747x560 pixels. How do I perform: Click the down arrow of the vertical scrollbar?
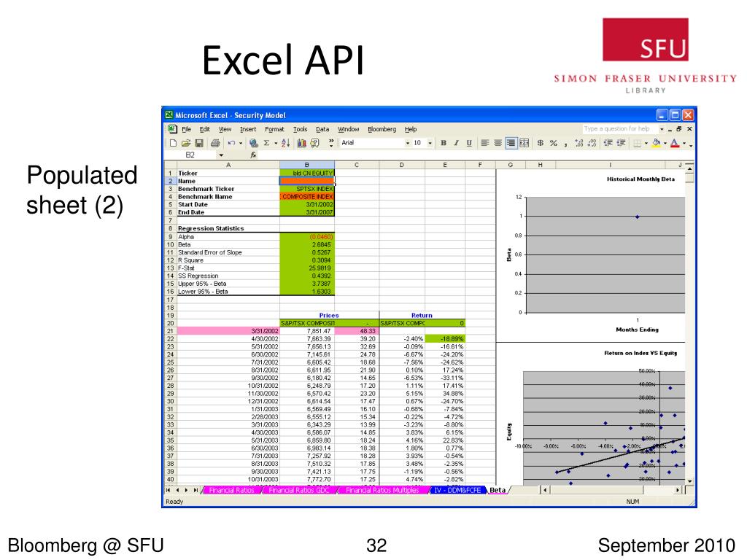tap(689, 481)
